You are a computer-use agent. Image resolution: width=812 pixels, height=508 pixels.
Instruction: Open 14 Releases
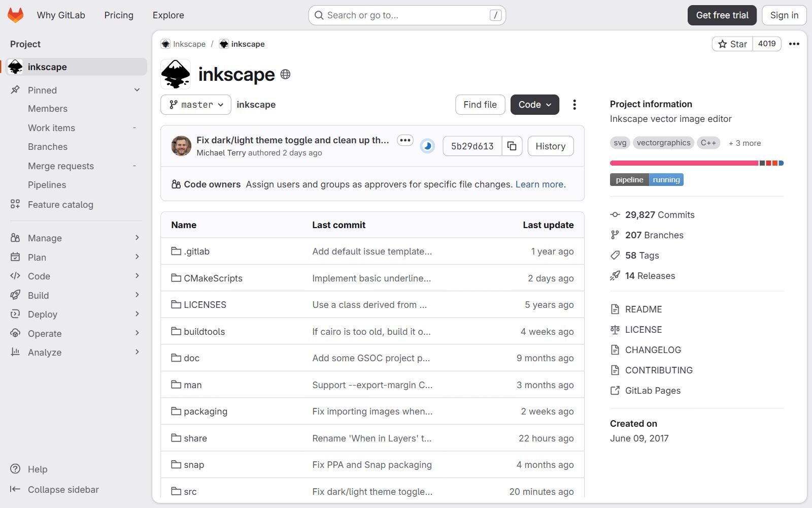(643, 276)
